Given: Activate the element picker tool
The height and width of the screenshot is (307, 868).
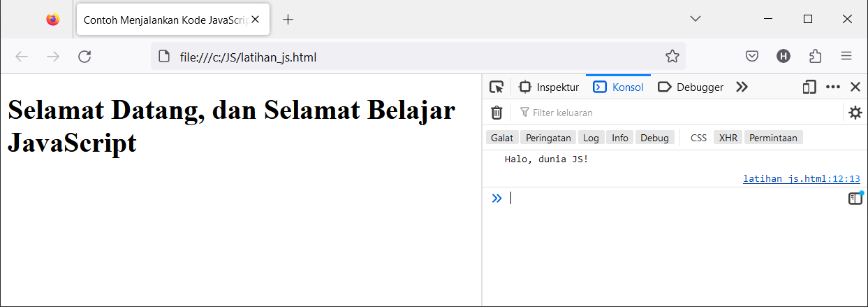Looking at the screenshot, I should [x=496, y=87].
